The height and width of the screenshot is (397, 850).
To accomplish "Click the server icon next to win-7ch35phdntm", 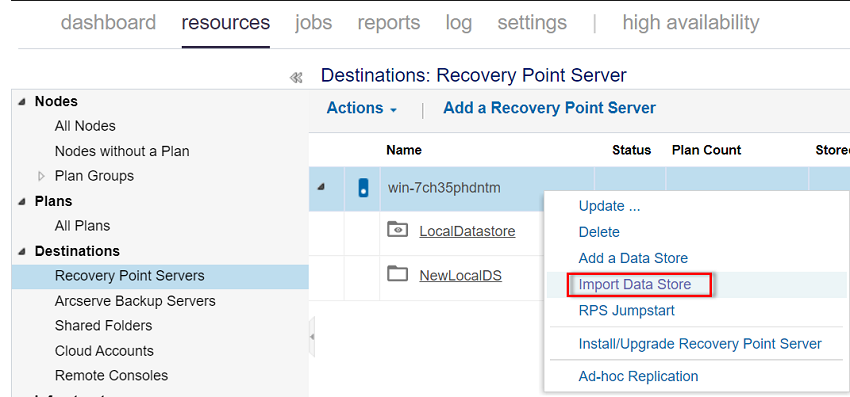I will (363, 188).
